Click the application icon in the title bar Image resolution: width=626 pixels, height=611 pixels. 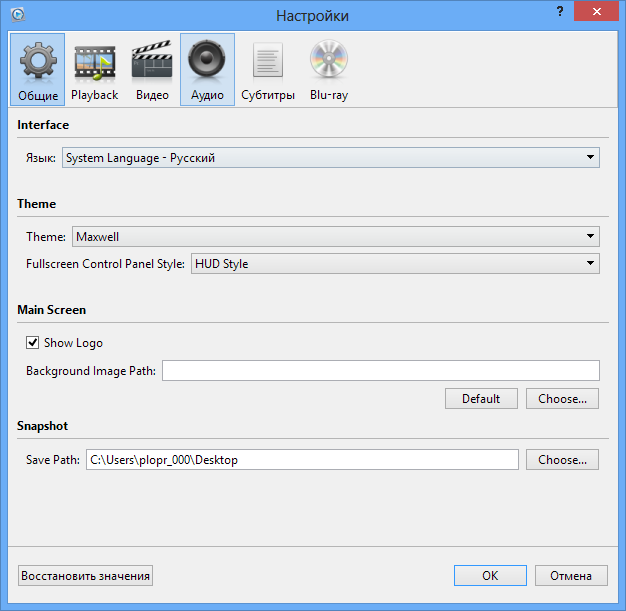pyautogui.click(x=18, y=15)
